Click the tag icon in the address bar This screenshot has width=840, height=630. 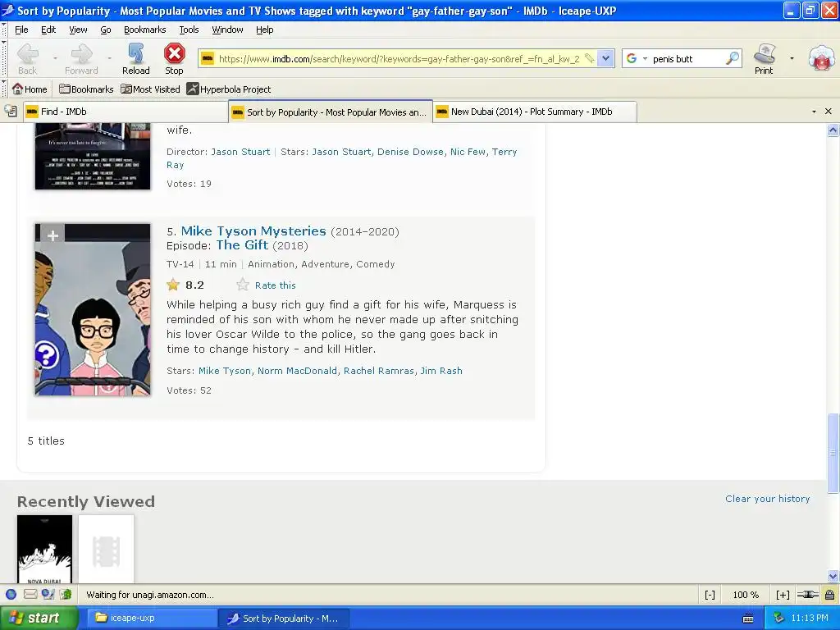(x=589, y=58)
